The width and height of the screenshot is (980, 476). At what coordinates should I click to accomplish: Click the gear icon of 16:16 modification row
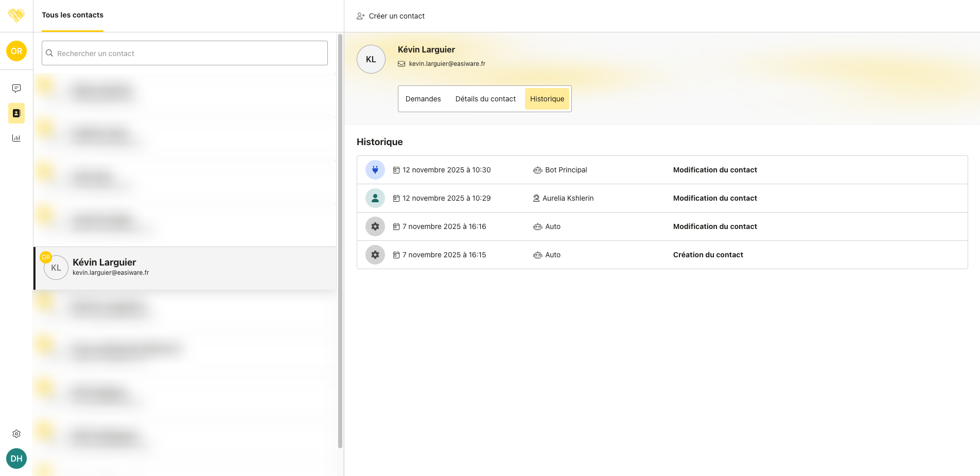tap(375, 226)
